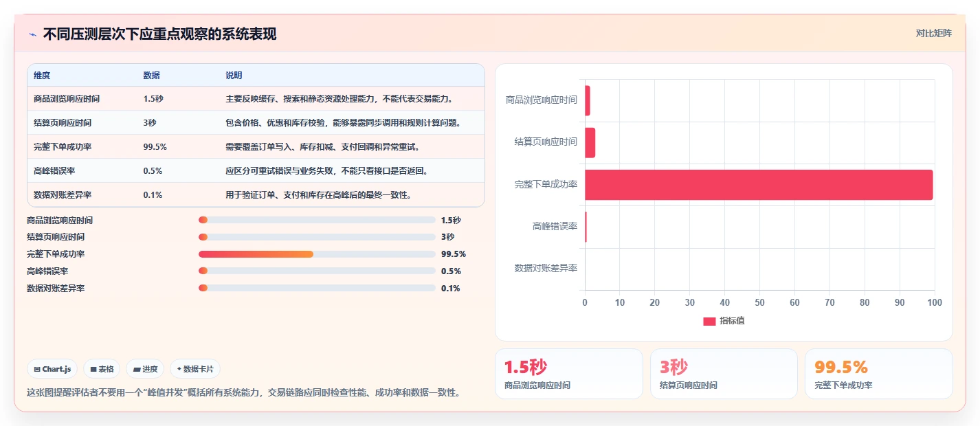
Task: Click the 维度 column header
Action: (42, 75)
